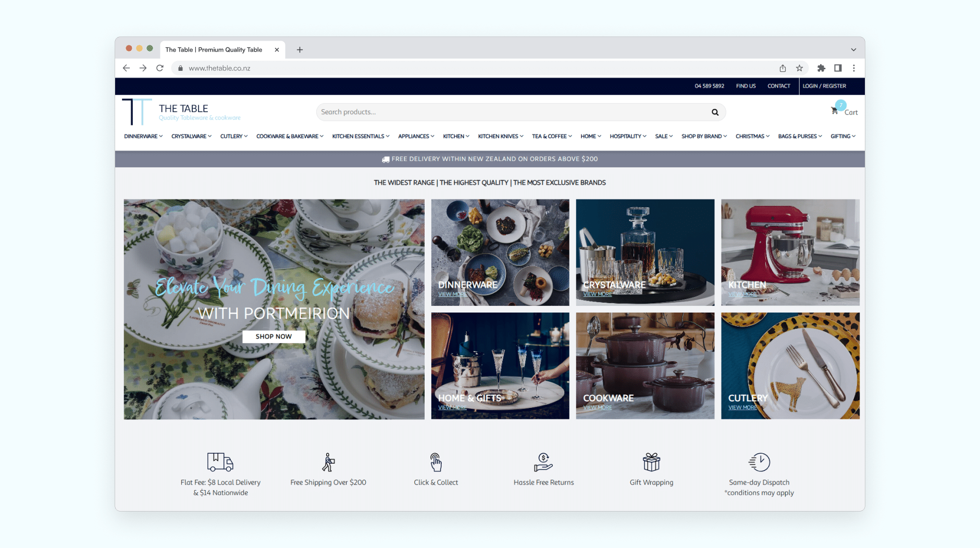Screen dimensions: 980x548
Task: Open a new browser tab with plus icon
Action: pos(300,50)
